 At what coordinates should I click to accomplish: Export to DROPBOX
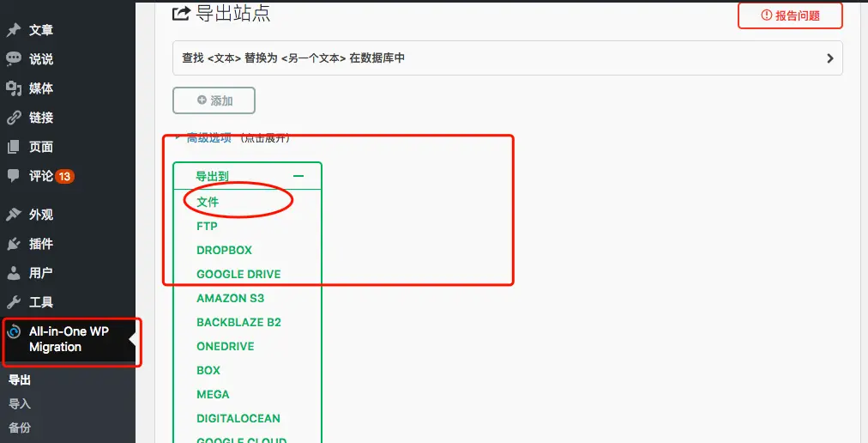[224, 250]
